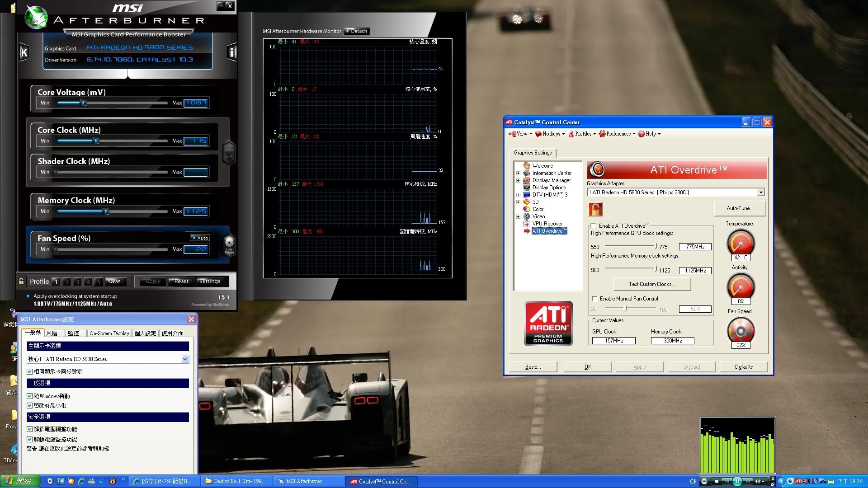Open the Preferences menu
The width and height of the screenshot is (868, 488).
point(617,134)
